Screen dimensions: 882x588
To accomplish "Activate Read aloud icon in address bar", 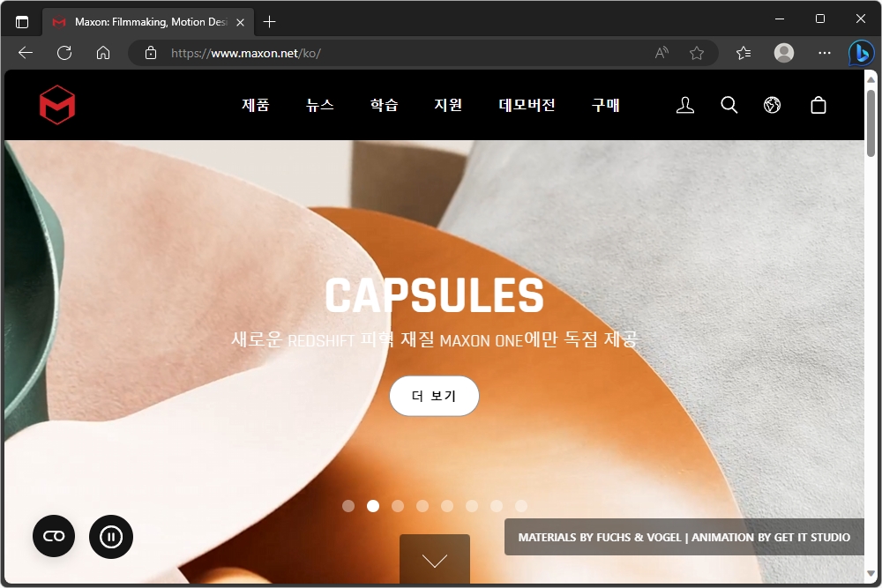I will (x=661, y=53).
